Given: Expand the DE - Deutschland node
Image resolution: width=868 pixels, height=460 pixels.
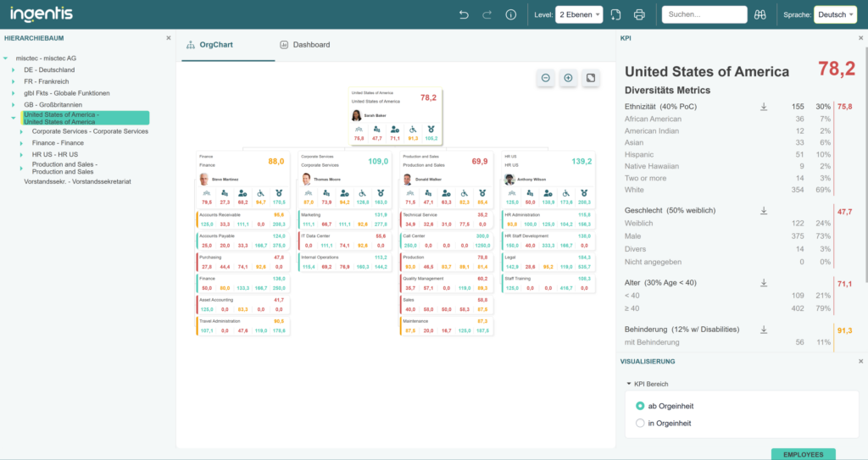Looking at the screenshot, I should pyautogui.click(x=14, y=70).
